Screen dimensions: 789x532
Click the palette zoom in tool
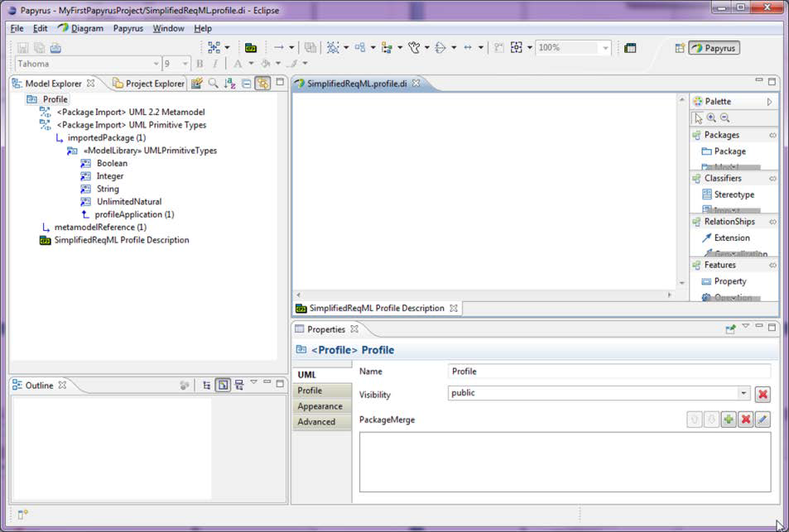tap(711, 118)
